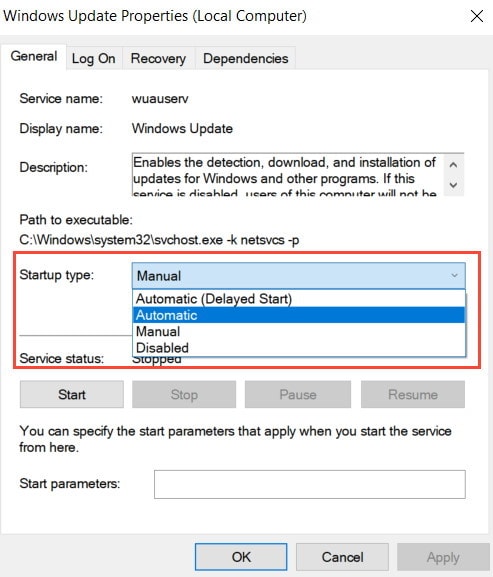
Task: Choose the highlighted Automatic startup option
Action: [x=298, y=315]
